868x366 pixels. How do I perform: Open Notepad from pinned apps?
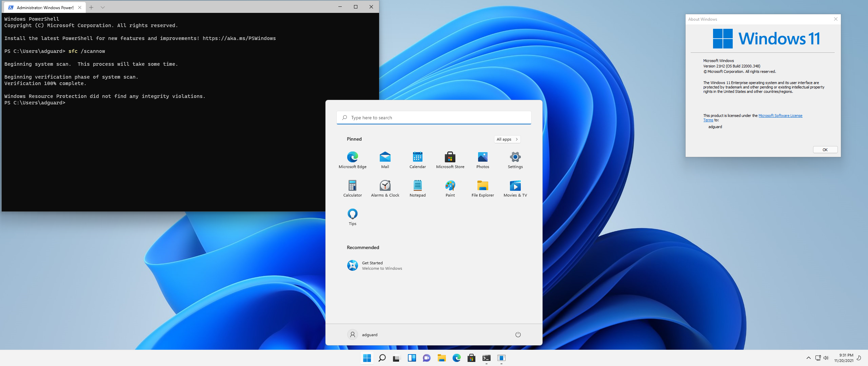417,188
